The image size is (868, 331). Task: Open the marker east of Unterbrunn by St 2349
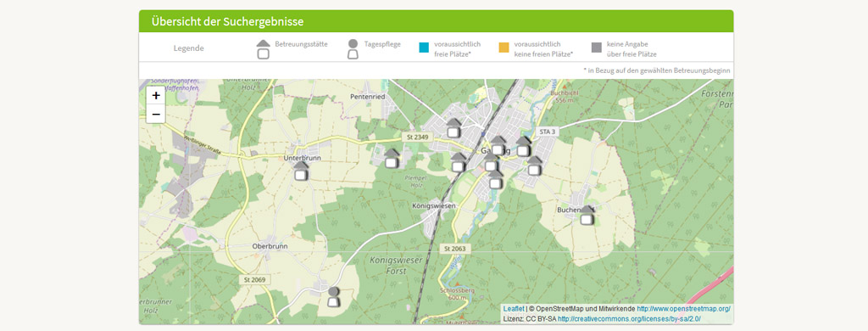tap(392, 158)
